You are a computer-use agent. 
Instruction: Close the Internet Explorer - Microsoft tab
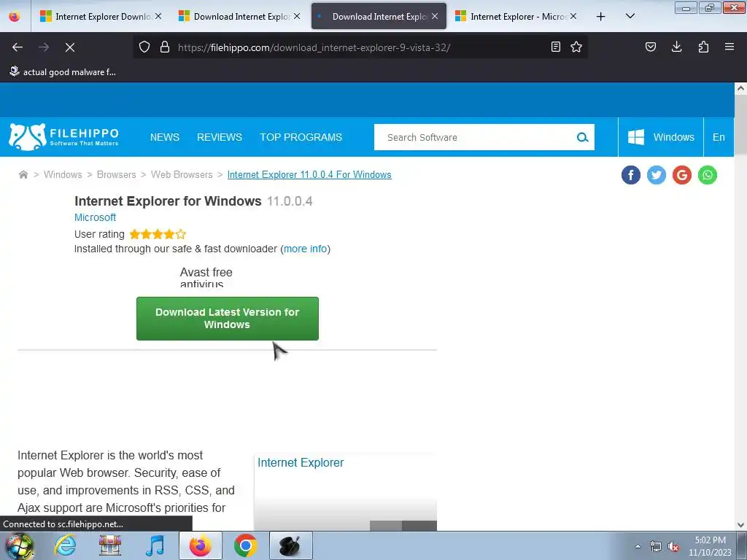(573, 16)
